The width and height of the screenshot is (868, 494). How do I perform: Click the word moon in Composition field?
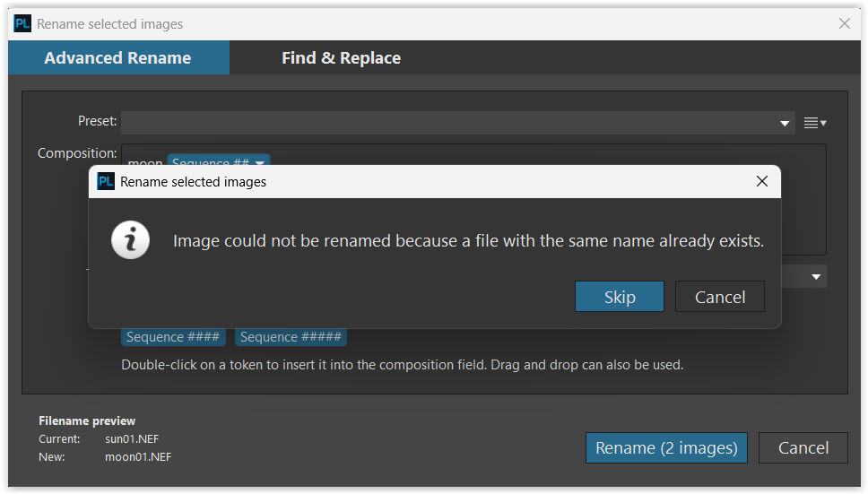(144, 162)
